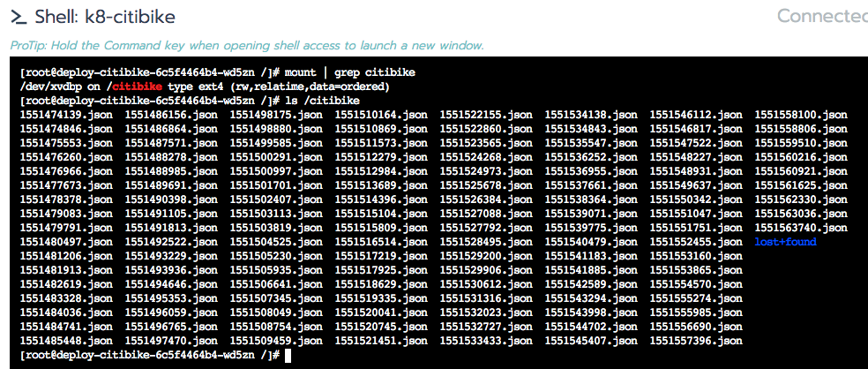Image resolution: width=868 pixels, height=369 pixels.
Task: Click the ProTip hint about Command key
Action: click(x=247, y=45)
